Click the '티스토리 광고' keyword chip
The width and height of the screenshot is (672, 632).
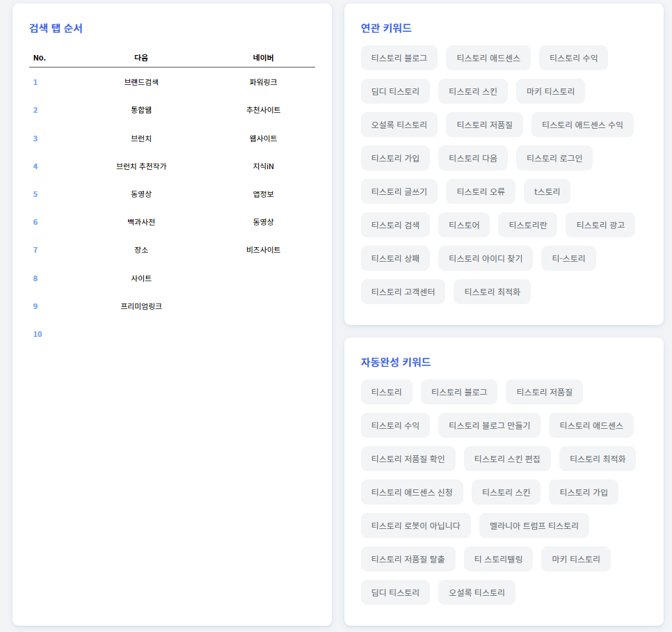[x=599, y=225]
